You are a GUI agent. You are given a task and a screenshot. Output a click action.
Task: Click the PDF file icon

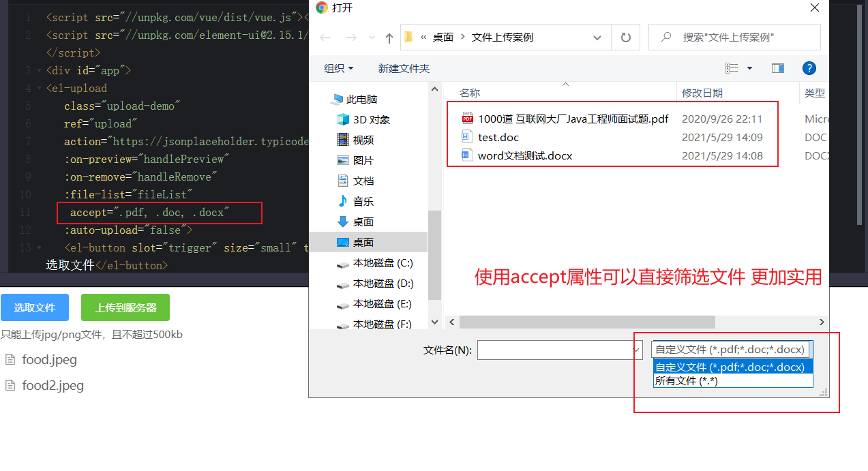[467, 119]
